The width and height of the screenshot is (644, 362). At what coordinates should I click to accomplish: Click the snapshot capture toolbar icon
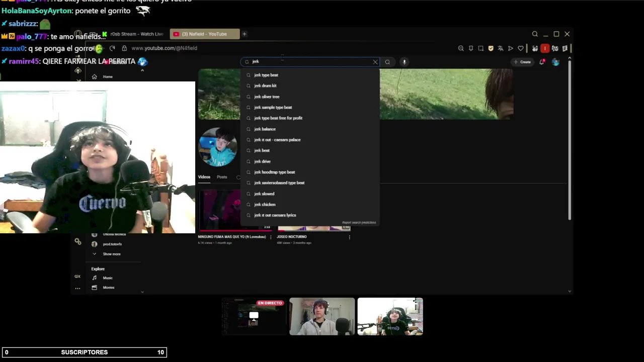point(481,48)
